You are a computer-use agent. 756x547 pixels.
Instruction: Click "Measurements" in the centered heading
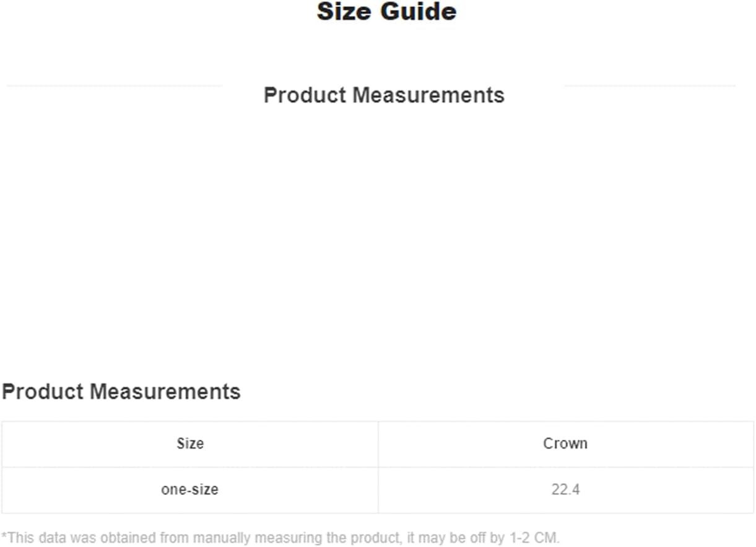pos(428,95)
